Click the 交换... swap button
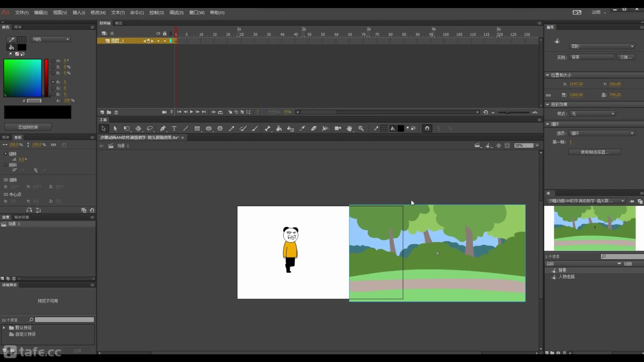Viewport: 644px width, 362px height. pyautogui.click(x=626, y=57)
